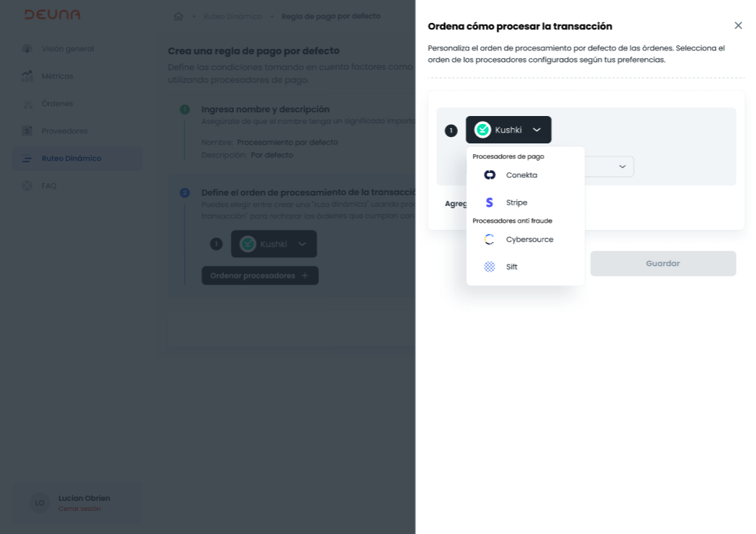Click the Proveedores dollar icon
This screenshot has height=534, width=756.
27,130
